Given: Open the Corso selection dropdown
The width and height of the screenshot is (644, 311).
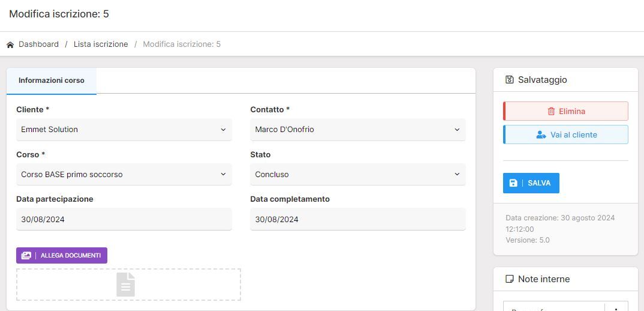Looking at the screenshot, I should click(x=124, y=175).
